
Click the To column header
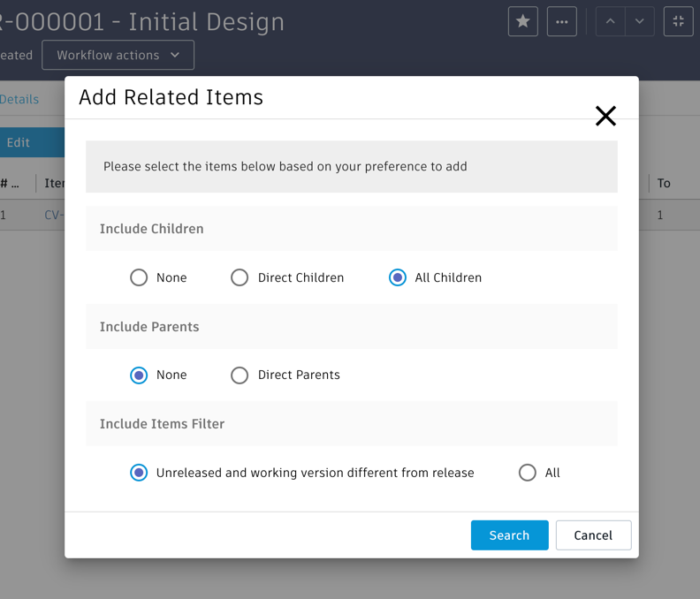[x=664, y=184]
